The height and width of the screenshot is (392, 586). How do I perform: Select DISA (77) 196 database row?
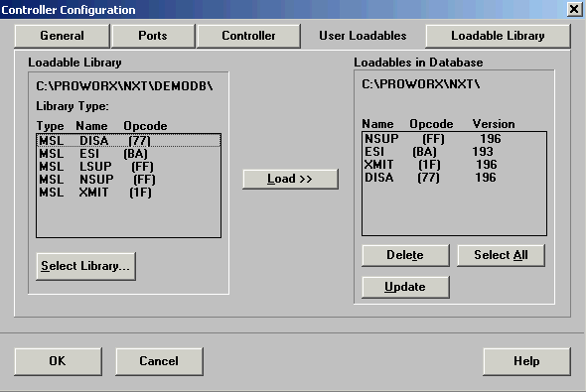pos(454,178)
